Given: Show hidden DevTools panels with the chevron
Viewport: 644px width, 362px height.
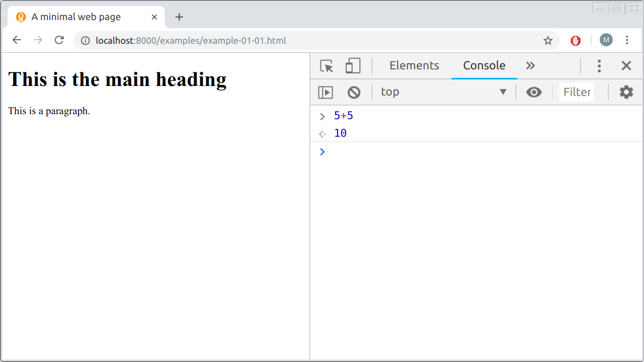Looking at the screenshot, I should (530, 65).
